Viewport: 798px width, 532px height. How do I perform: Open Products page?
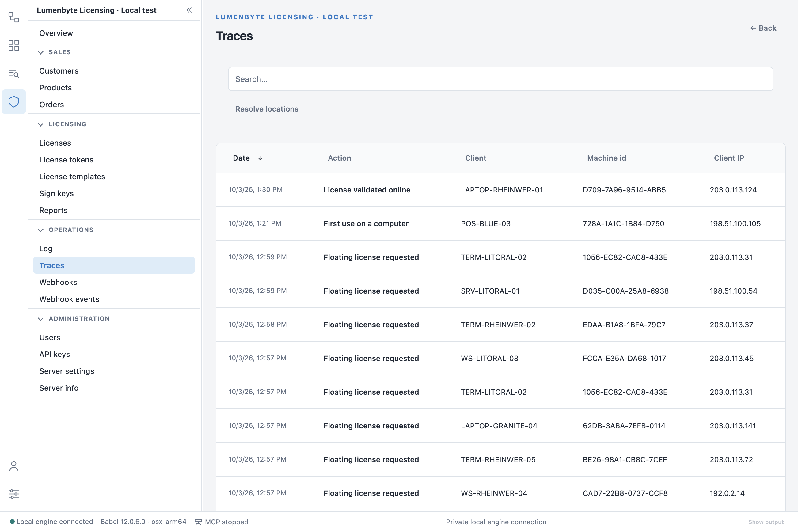(x=114, y=88)
